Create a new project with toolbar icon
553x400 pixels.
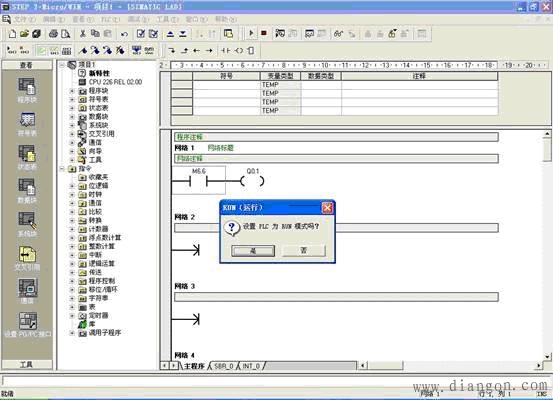pyautogui.click(x=12, y=34)
